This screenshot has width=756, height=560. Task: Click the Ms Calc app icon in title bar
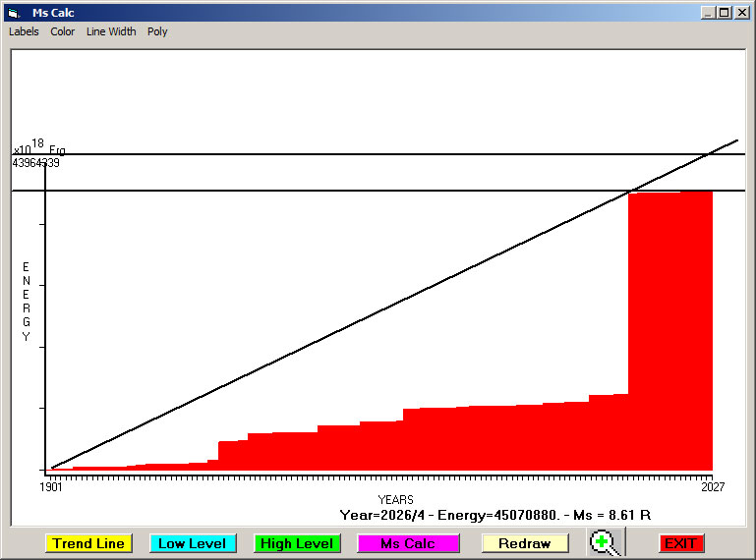tap(13, 13)
